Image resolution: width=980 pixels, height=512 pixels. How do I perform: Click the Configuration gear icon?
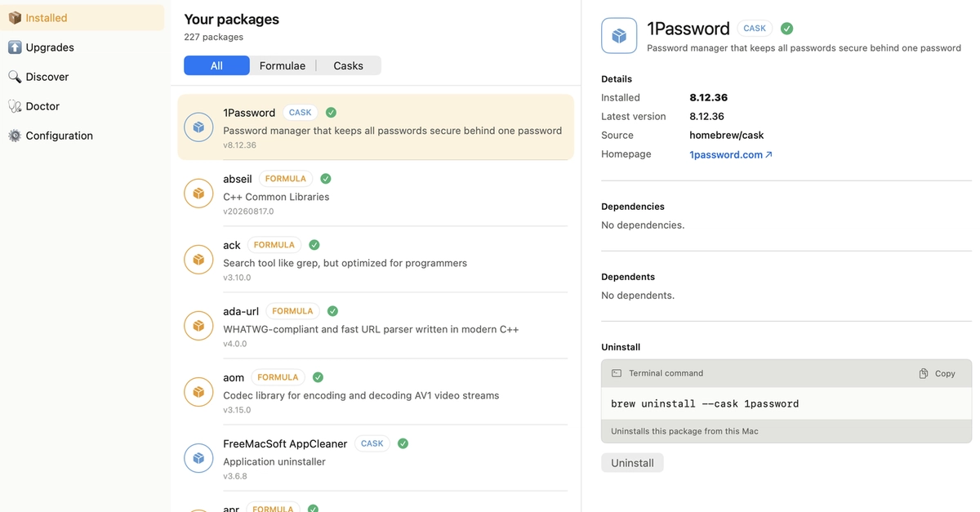coord(15,136)
